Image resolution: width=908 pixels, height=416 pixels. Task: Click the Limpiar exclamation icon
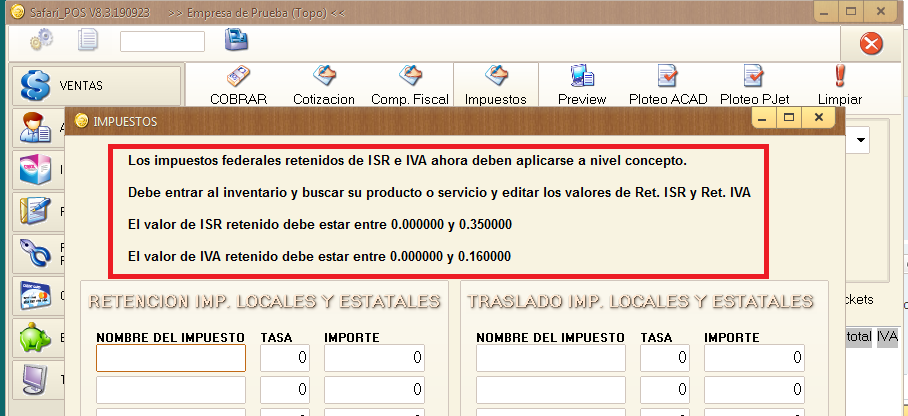click(840, 75)
